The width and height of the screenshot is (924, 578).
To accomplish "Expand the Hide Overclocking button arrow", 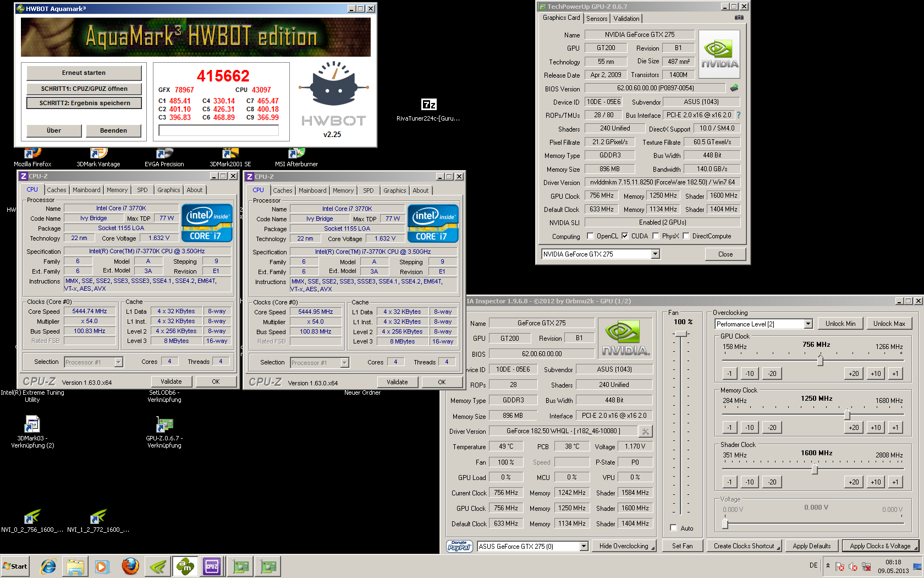I will (653, 548).
